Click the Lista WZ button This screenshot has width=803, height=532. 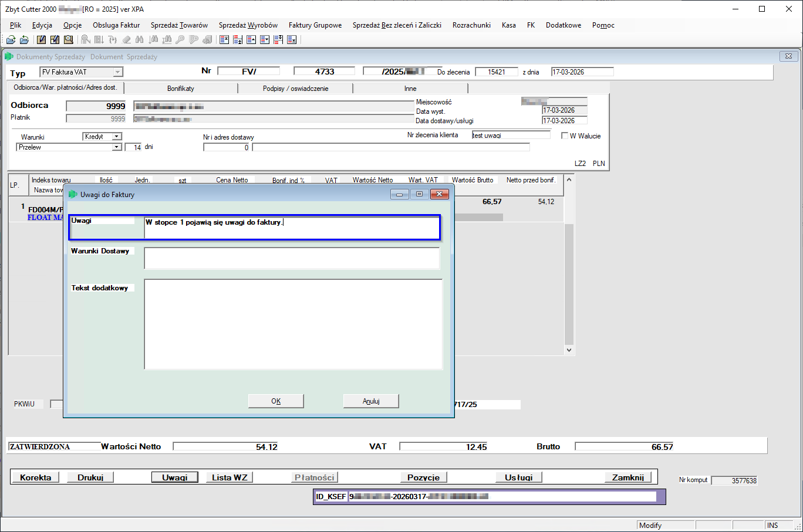230,477
